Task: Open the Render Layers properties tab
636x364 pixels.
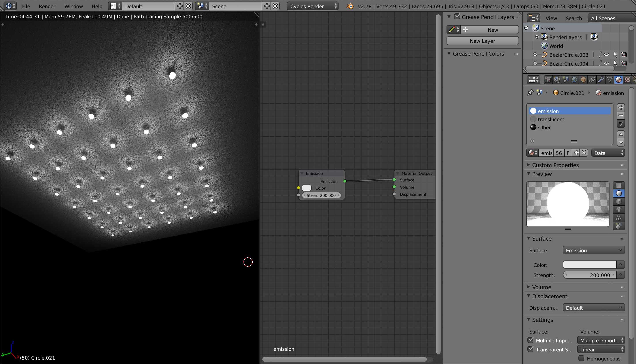Action: (x=556, y=80)
